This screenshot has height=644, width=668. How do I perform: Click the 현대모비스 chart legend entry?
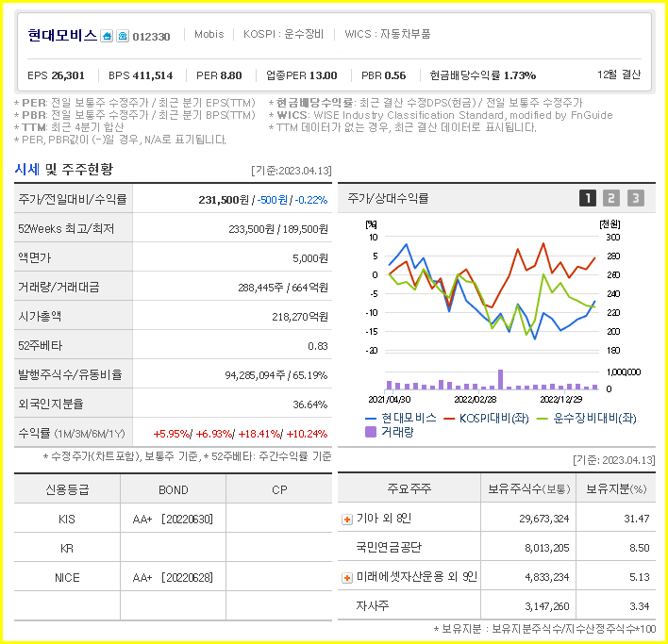tap(401, 418)
